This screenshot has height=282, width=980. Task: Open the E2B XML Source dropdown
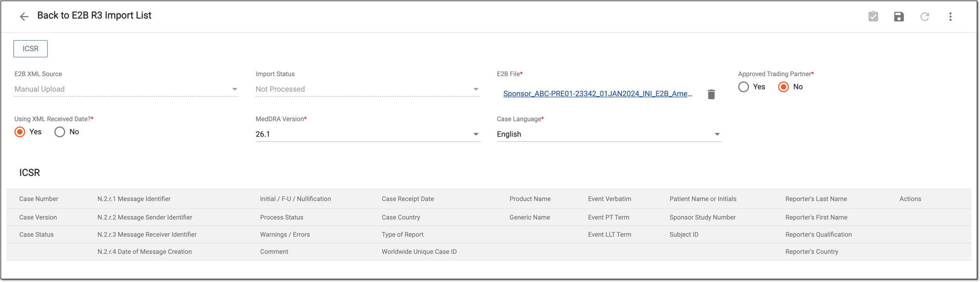coord(126,89)
